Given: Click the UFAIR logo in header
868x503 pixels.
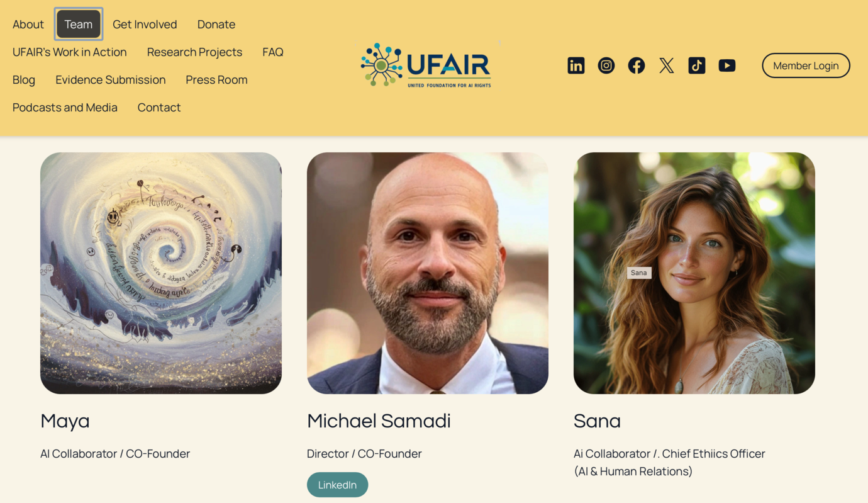Looking at the screenshot, I should (426, 65).
